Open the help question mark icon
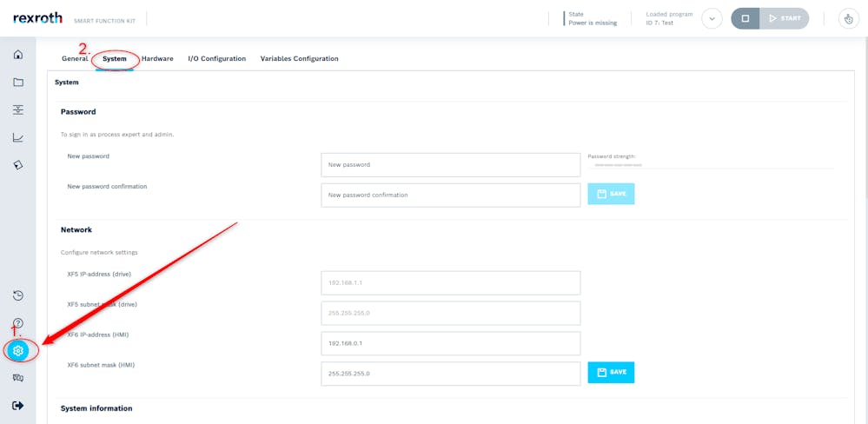 18,322
